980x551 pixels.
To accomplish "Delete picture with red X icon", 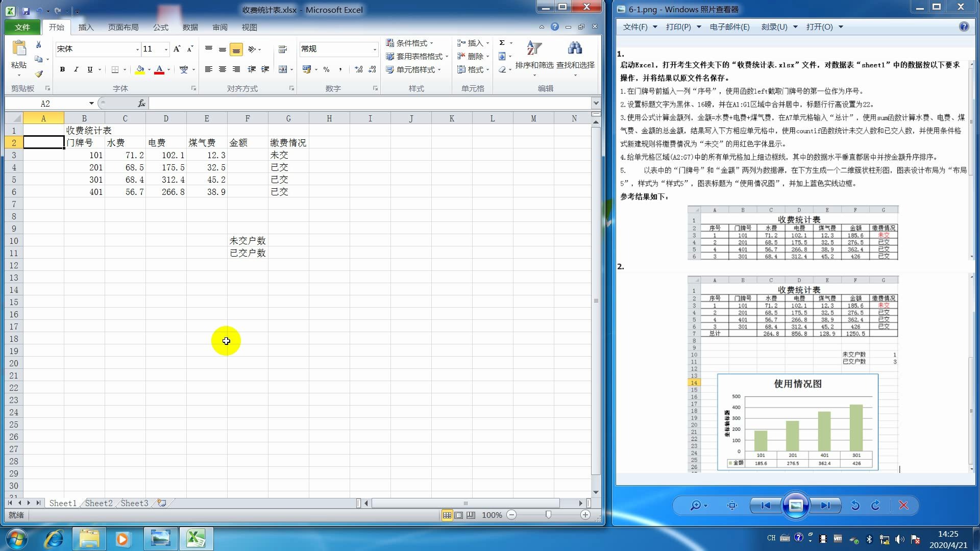I will pyautogui.click(x=903, y=505).
